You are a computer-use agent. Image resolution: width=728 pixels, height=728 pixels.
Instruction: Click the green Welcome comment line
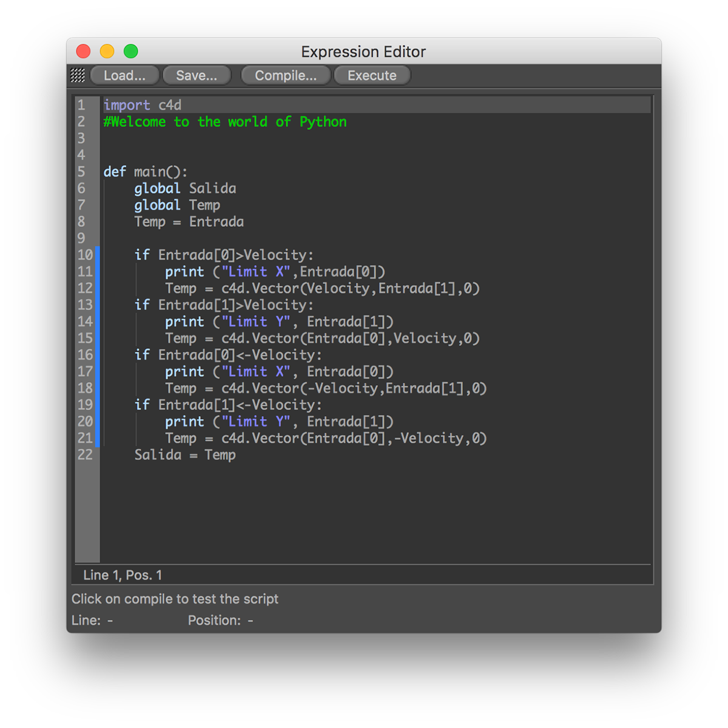click(224, 122)
